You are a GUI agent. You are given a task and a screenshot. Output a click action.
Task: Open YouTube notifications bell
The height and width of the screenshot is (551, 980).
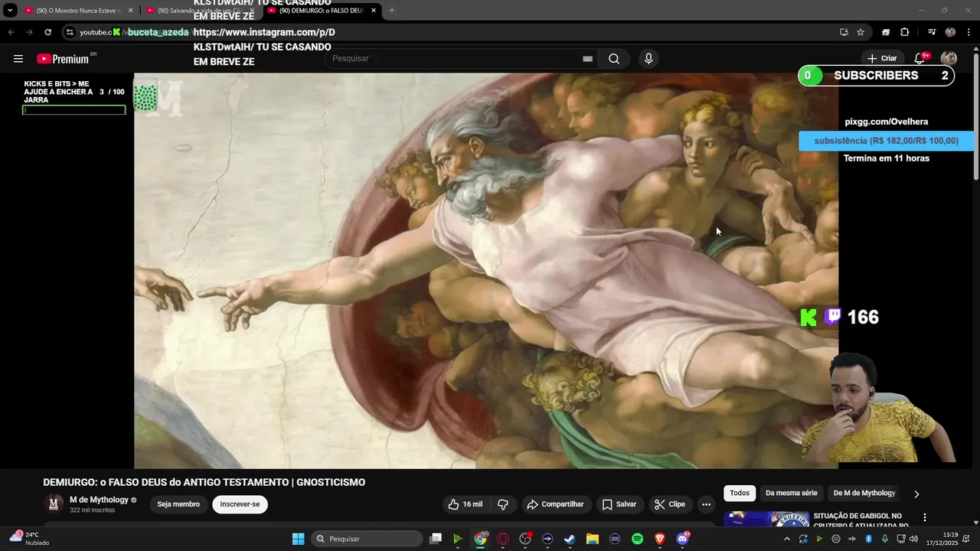(920, 59)
